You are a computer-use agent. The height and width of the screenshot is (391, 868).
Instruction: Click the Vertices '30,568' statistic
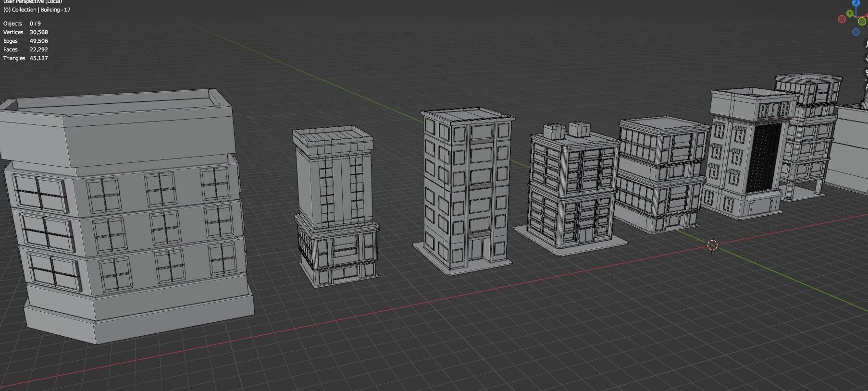[39, 32]
